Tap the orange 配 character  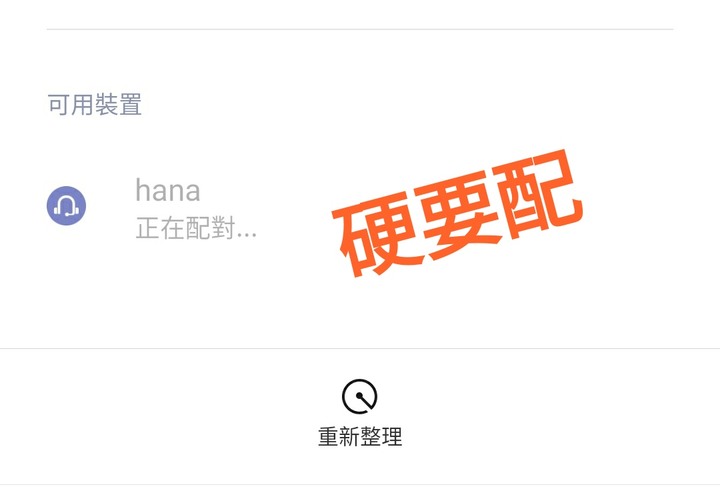538,193
